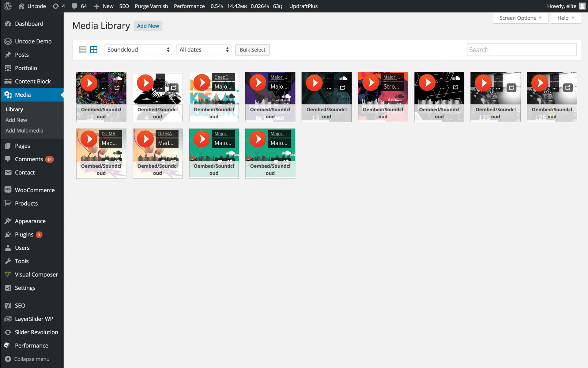This screenshot has width=588, height=368.
Task: Click the Dashboard gauge icon
Action: click(8, 24)
